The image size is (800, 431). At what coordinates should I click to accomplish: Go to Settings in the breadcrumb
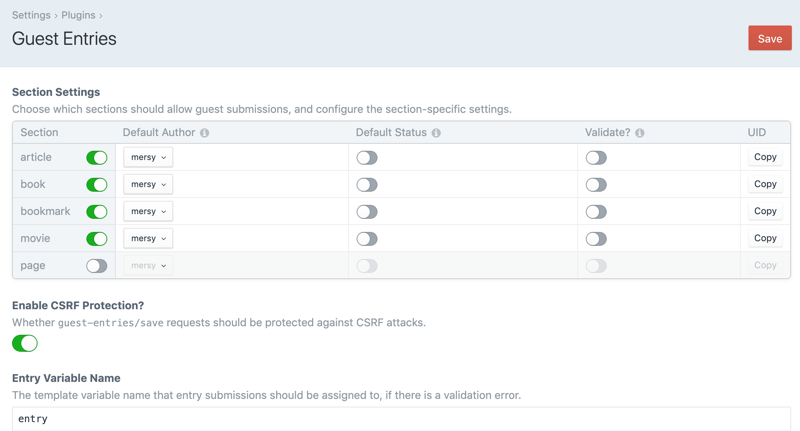point(31,15)
